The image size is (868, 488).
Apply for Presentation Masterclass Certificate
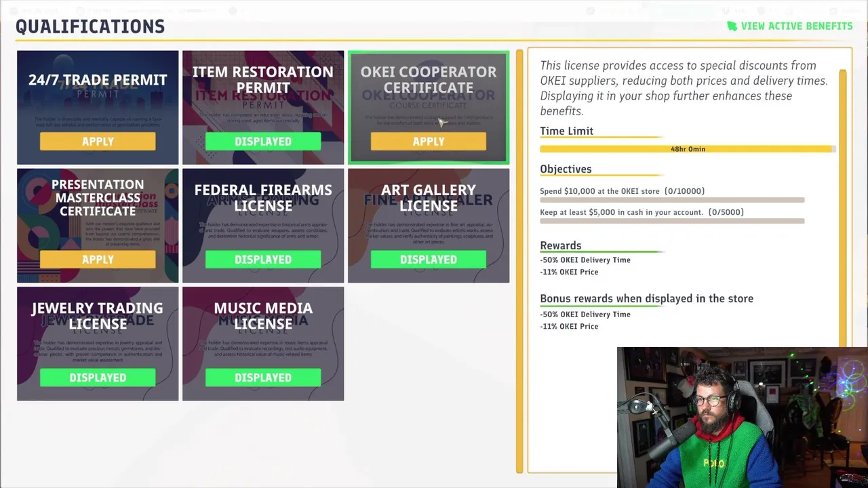[x=98, y=259]
